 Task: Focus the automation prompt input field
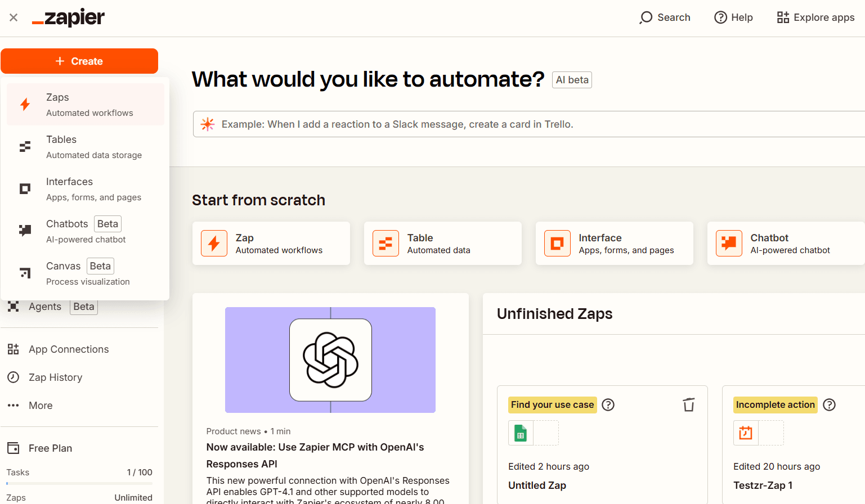click(529, 124)
